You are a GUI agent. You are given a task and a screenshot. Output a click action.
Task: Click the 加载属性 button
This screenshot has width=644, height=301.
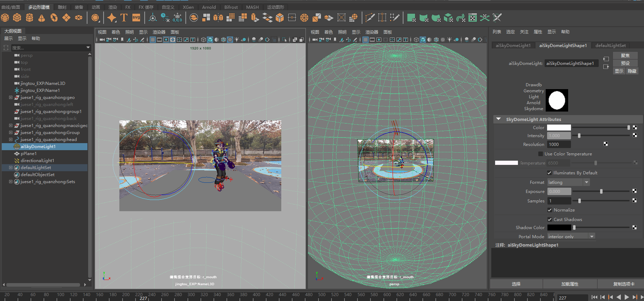pos(570,284)
